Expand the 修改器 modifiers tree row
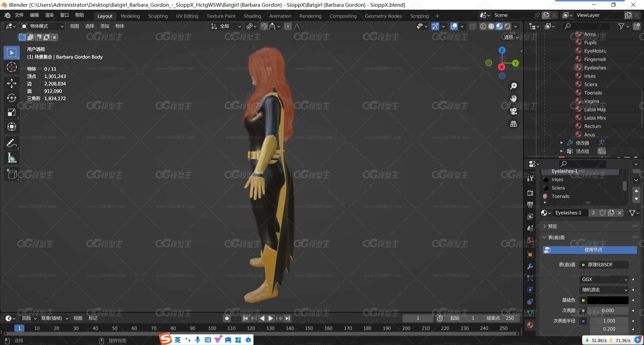 click(x=561, y=143)
